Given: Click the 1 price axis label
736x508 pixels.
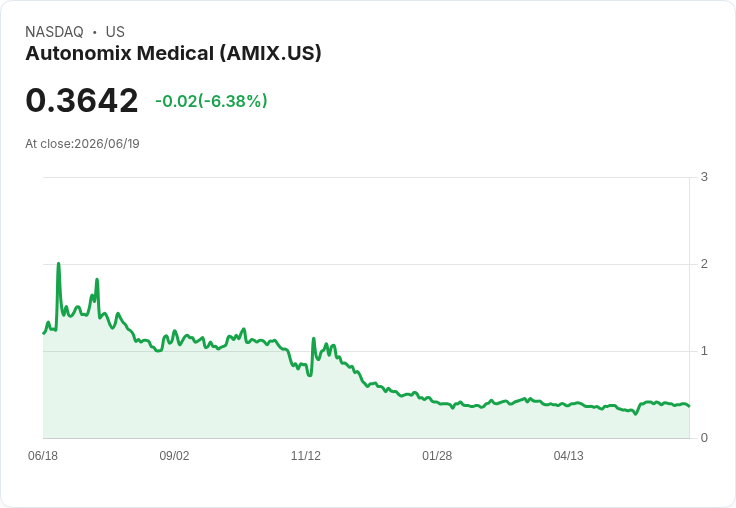Looking at the screenshot, I should click(704, 351).
